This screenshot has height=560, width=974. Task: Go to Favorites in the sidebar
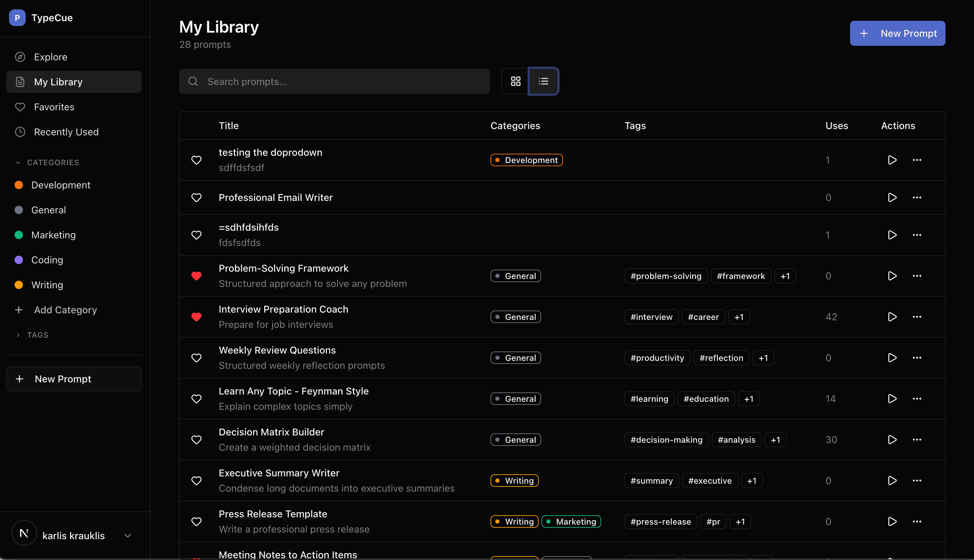[x=54, y=107]
